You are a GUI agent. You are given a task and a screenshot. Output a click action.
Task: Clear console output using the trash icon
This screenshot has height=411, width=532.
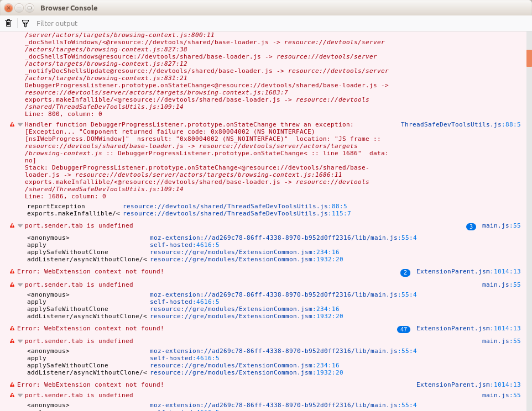(x=8, y=23)
